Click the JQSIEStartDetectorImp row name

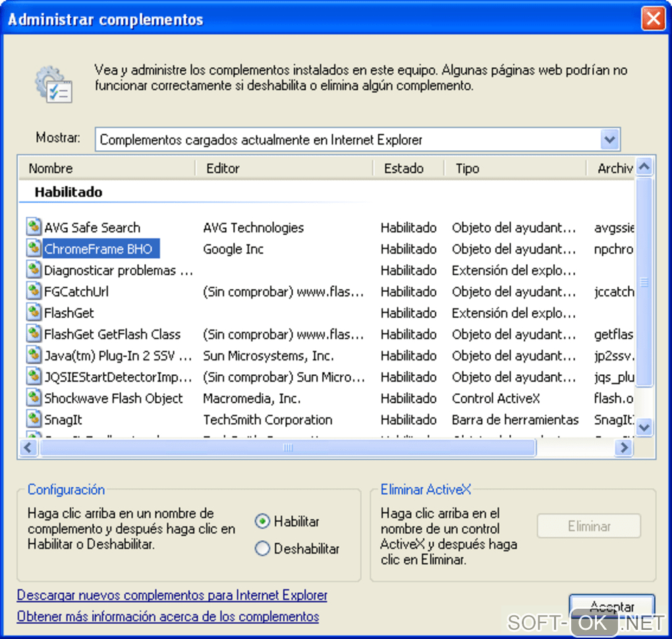(119, 377)
